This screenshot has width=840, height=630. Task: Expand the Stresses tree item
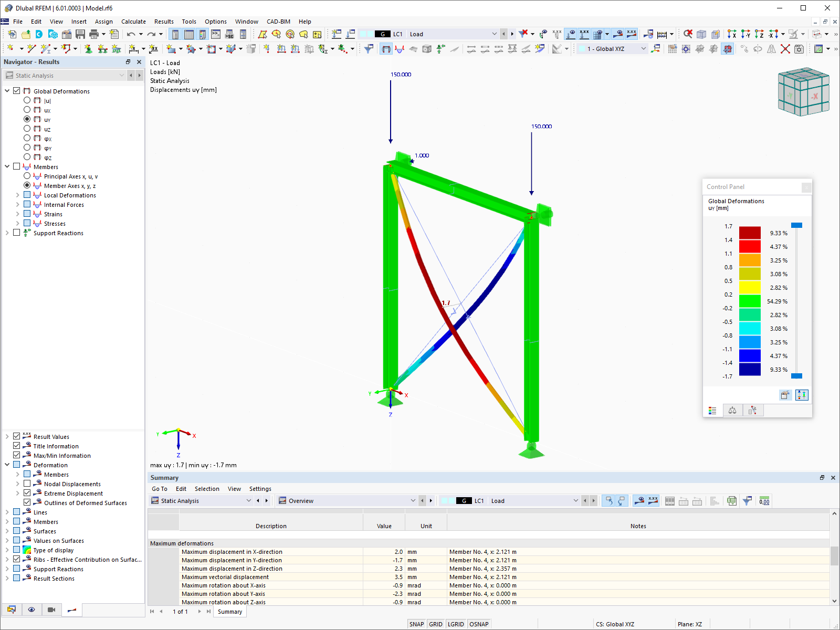17,223
